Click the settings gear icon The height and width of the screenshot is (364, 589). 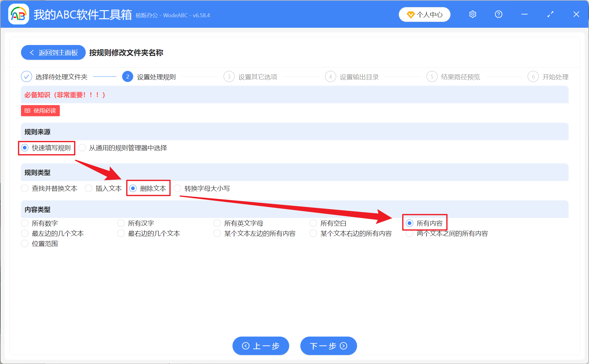(x=472, y=14)
